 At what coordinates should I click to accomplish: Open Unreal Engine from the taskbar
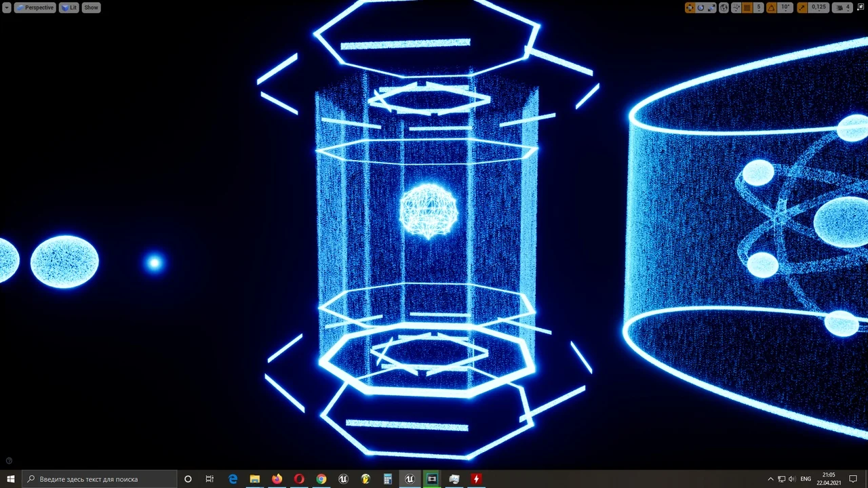[410, 479]
